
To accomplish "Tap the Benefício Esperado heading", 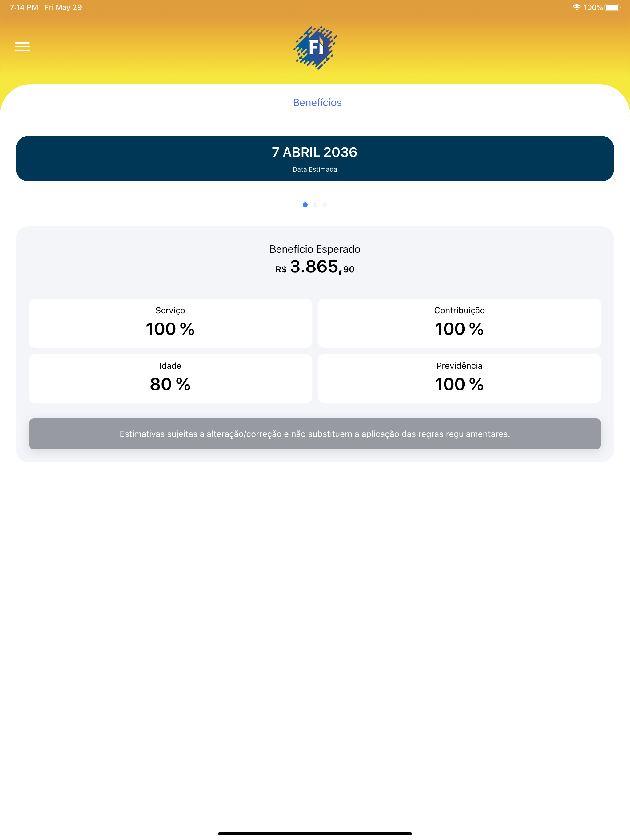I will (315, 249).
